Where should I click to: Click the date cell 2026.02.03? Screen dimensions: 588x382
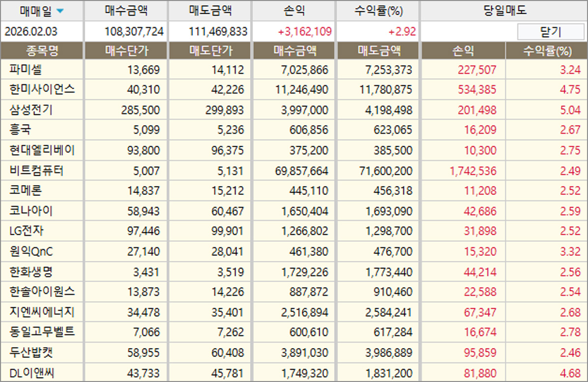click(x=31, y=32)
